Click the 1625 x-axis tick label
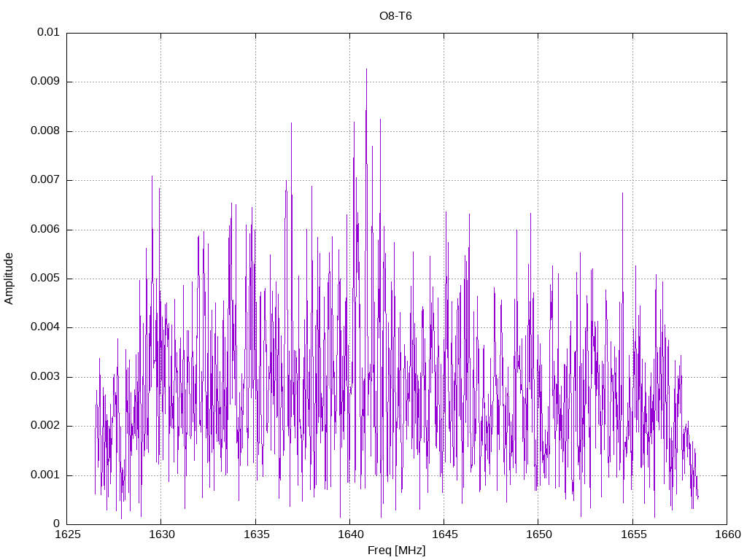 pyautogui.click(x=67, y=534)
